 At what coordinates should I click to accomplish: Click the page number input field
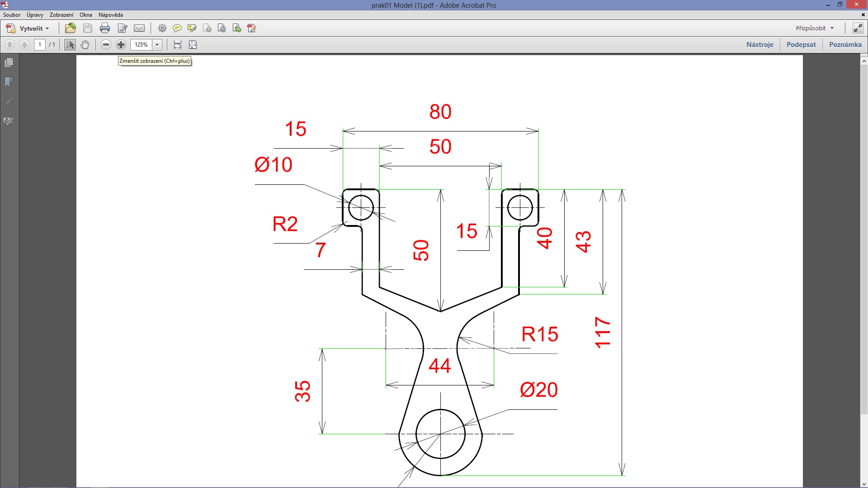point(40,44)
